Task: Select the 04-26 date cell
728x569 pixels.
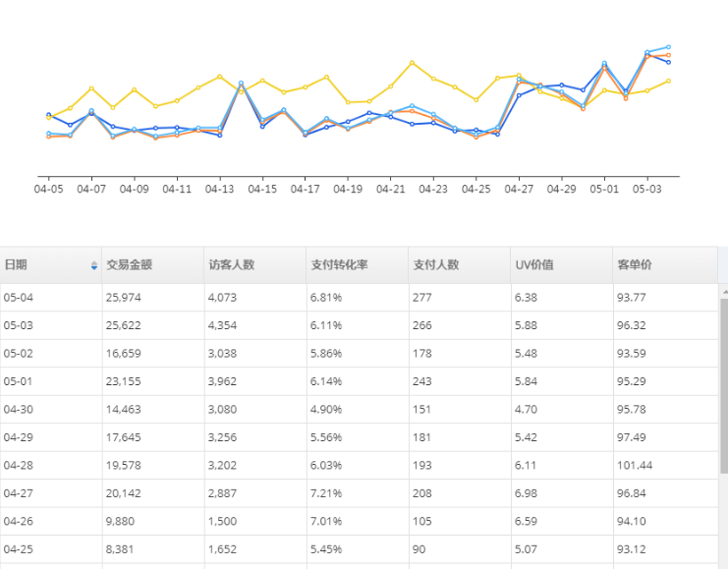Action: pyautogui.click(x=18, y=521)
